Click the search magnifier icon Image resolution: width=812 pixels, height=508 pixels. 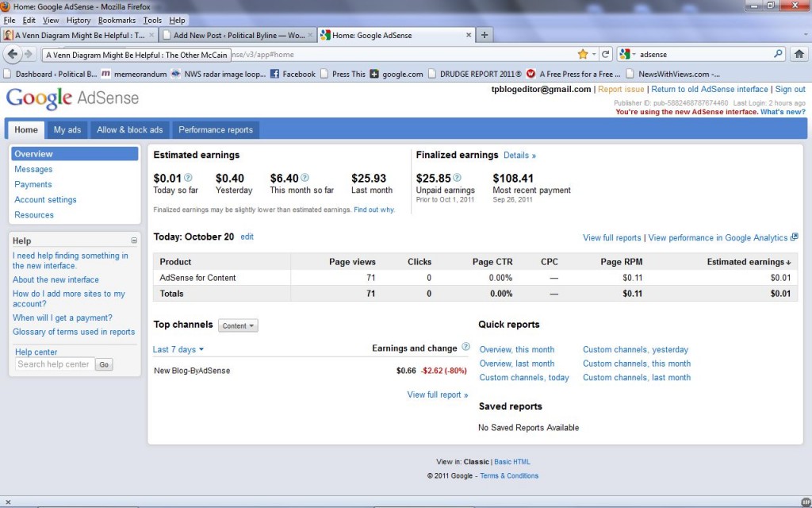(778, 54)
